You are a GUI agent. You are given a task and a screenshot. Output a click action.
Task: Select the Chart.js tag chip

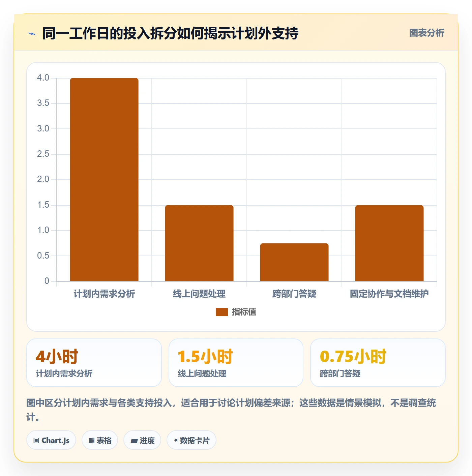[51, 440]
